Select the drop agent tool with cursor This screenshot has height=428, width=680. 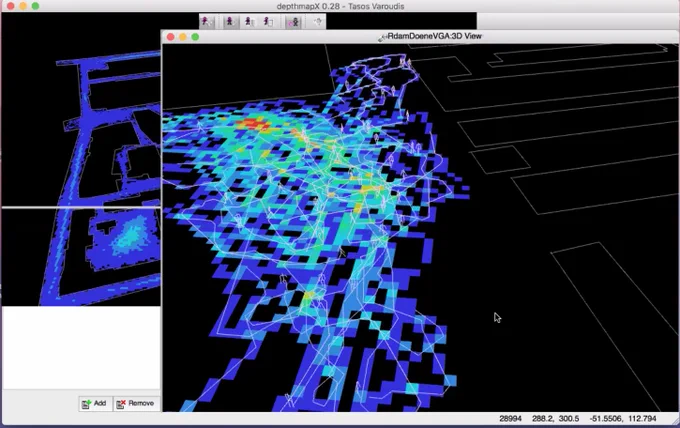tap(207, 22)
